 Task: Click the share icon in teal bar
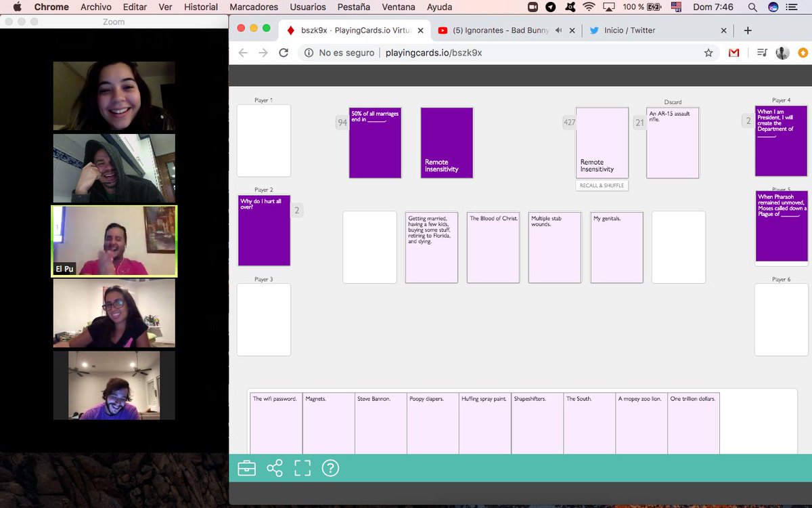(275, 468)
